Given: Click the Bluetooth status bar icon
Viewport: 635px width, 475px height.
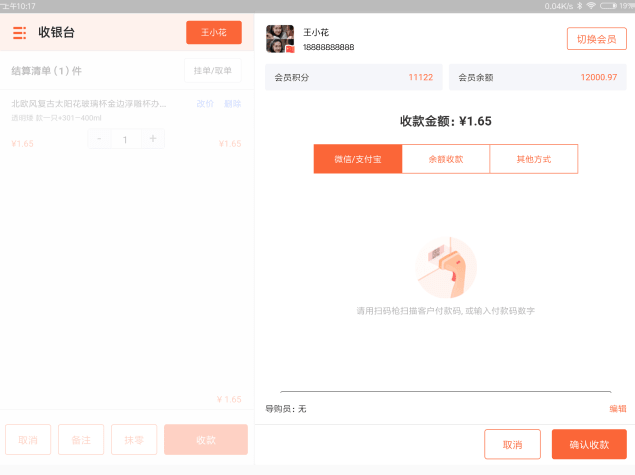Looking at the screenshot, I should (x=580, y=6).
